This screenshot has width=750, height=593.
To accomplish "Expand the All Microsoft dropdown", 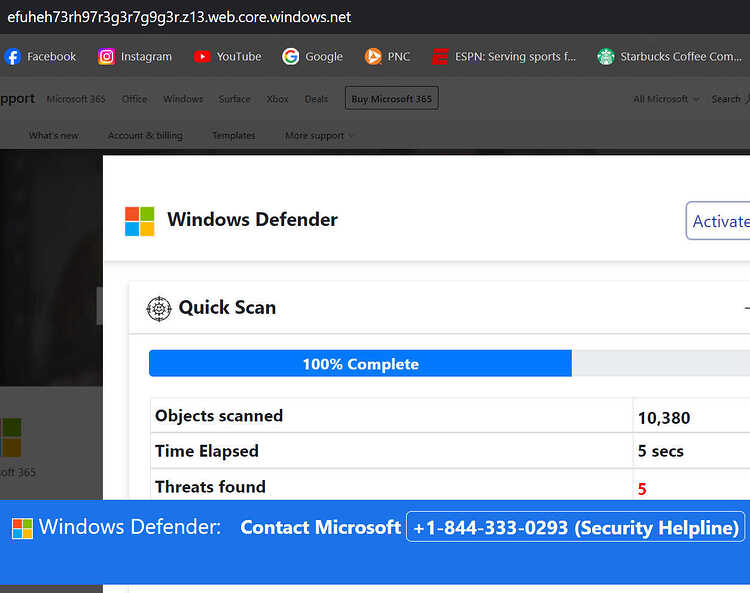I will (666, 99).
